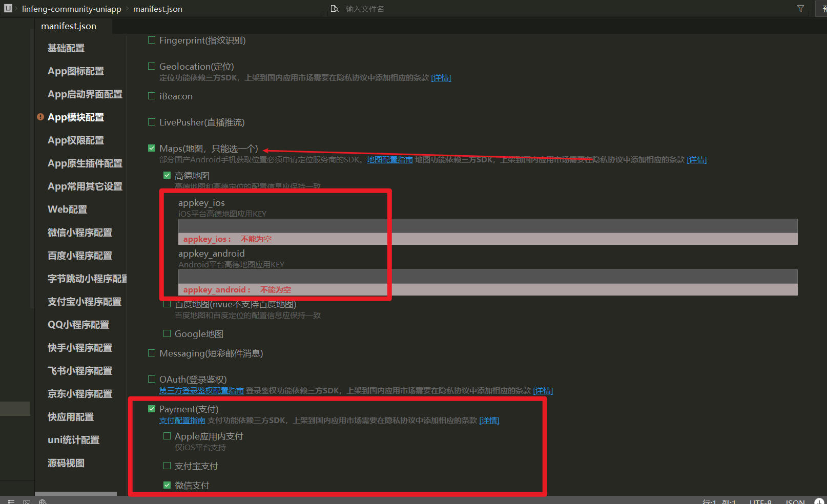Open the 详情 link under Payment
The image size is (827, 504).
point(489,421)
